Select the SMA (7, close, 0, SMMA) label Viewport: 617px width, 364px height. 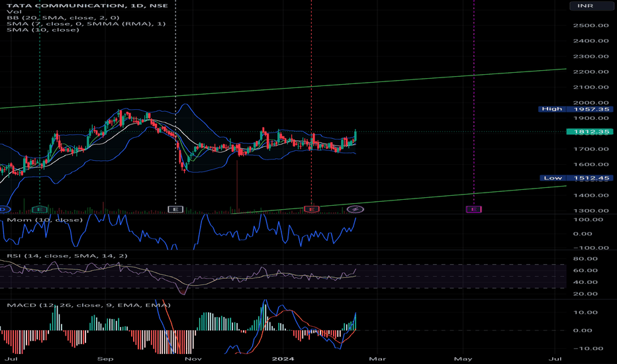coord(86,24)
